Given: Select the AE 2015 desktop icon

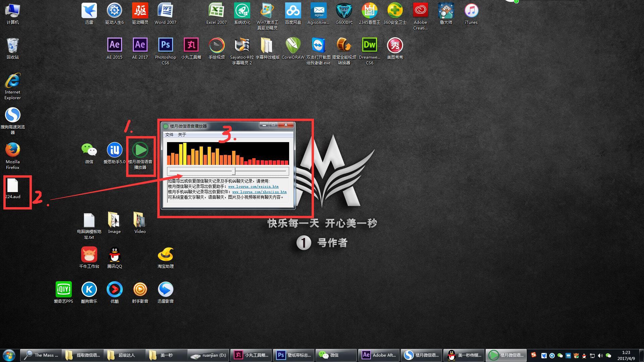Looking at the screenshot, I should point(114,49).
